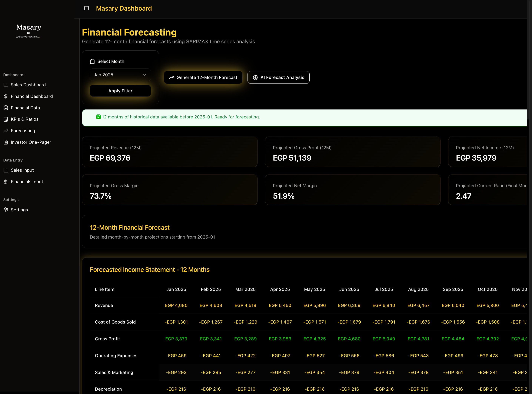Click the calendar icon beside Select Month

pos(92,62)
